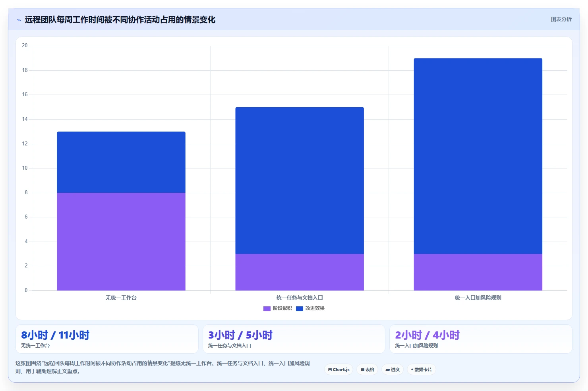Click blue 改进效果 legend color box

pyautogui.click(x=300, y=308)
